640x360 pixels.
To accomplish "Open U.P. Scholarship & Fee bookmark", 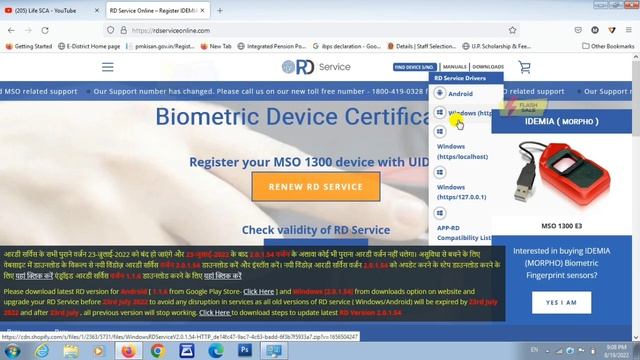I will coord(497,46).
